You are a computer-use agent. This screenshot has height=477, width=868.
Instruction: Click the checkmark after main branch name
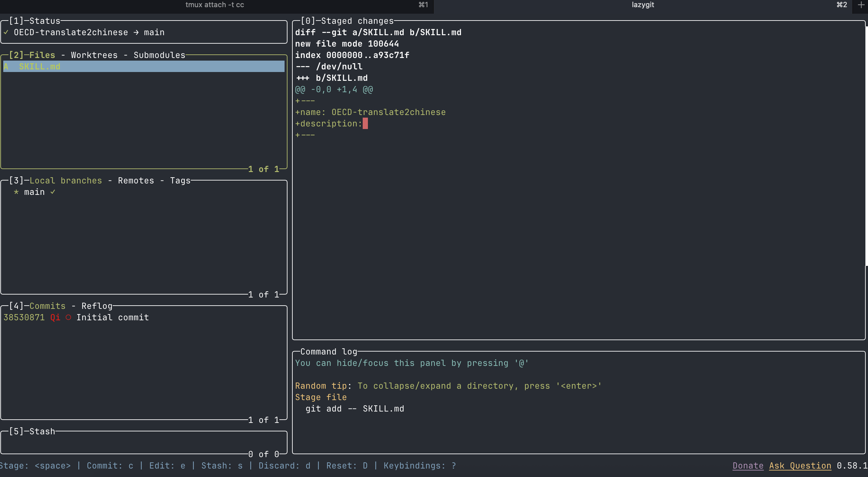[x=53, y=192]
